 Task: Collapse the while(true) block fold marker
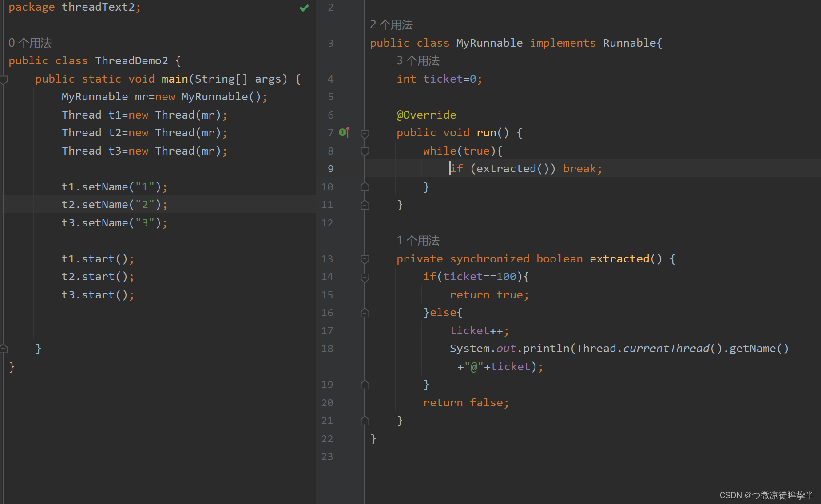[x=365, y=151]
